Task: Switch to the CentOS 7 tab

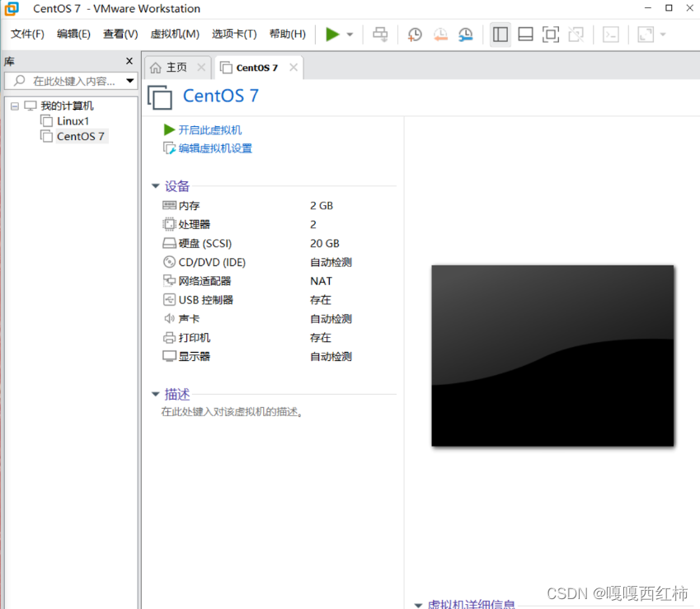Action: pos(256,68)
